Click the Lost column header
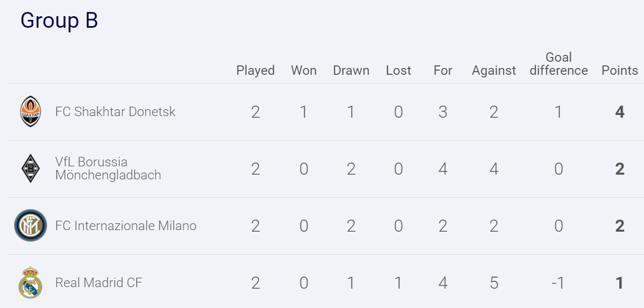 pyautogui.click(x=399, y=71)
